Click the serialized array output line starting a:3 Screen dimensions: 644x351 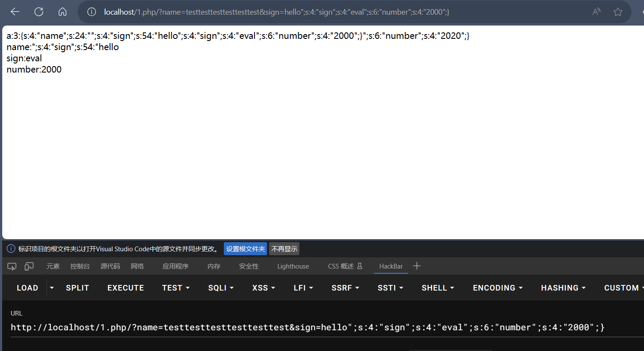(238, 36)
